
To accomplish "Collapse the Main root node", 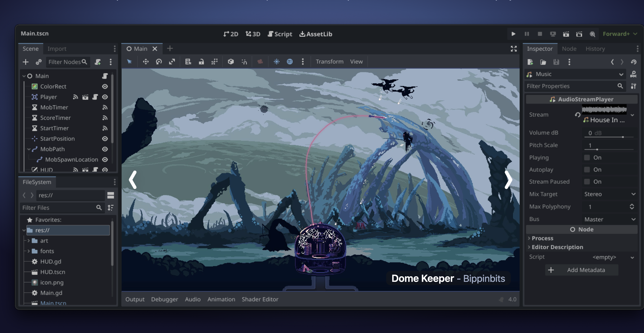I will (24, 76).
